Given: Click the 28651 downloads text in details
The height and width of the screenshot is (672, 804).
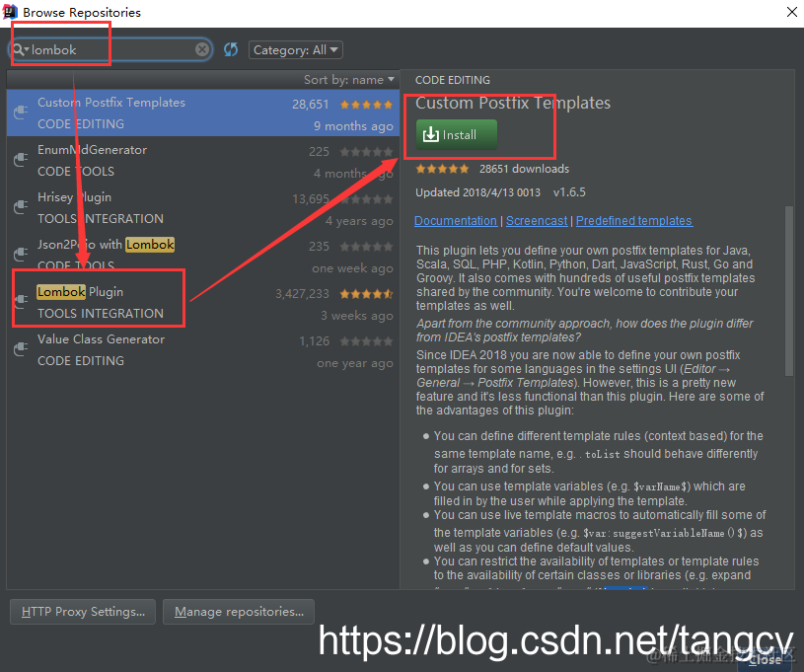Looking at the screenshot, I should 524,169.
